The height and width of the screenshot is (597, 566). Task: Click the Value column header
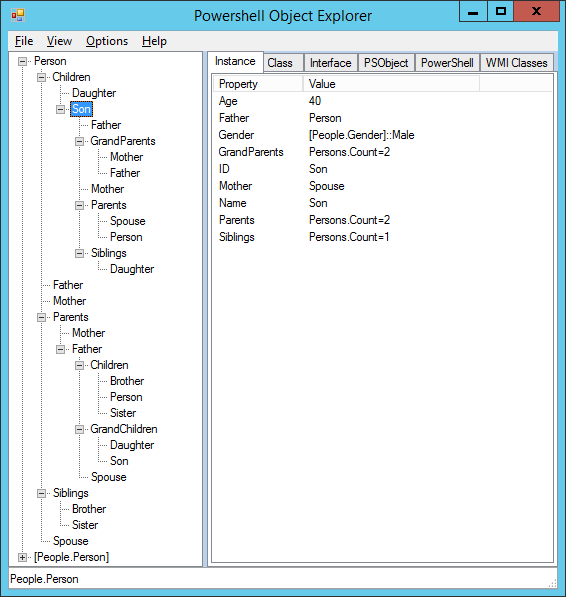coord(391,84)
